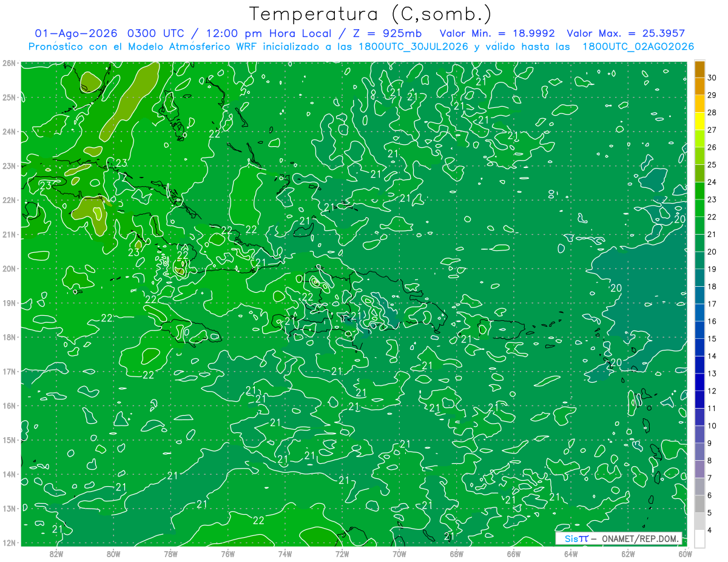Click the 80W longitude axis label
728x562 pixels.
pos(113,554)
